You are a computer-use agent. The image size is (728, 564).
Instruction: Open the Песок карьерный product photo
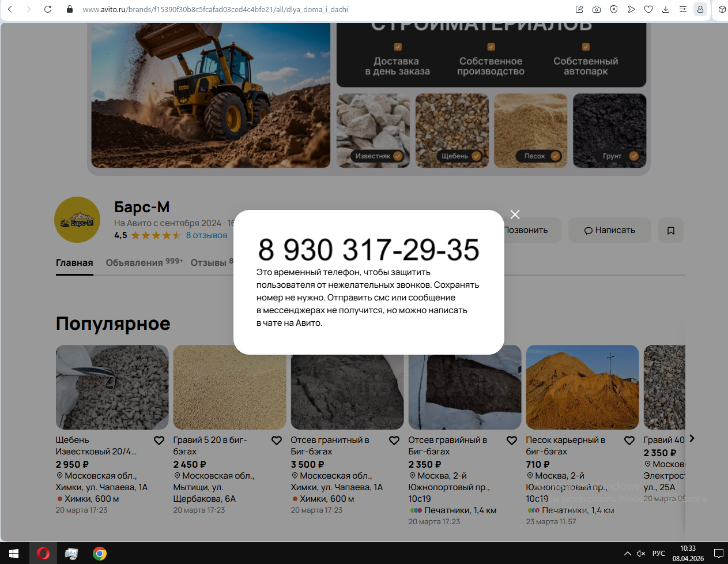click(583, 388)
